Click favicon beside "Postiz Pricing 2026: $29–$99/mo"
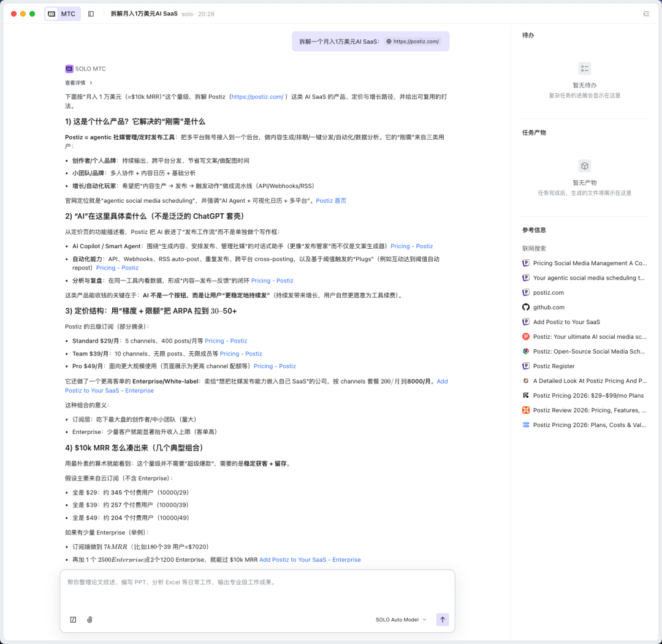 (x=526, y=395)
